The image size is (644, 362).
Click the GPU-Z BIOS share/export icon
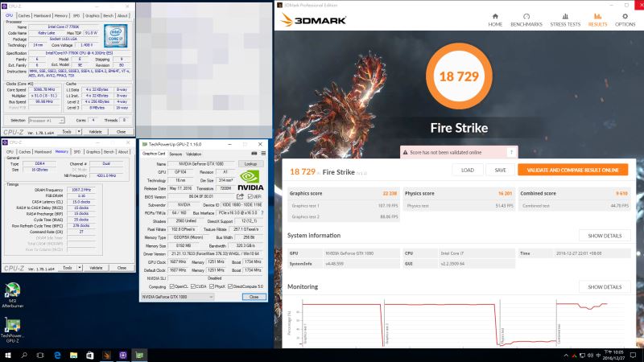pos(240,196)
